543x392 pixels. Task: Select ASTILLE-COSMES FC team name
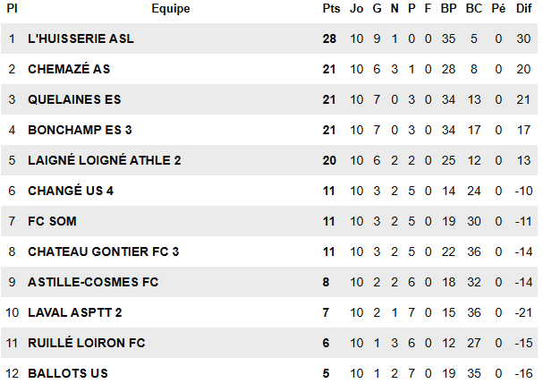click(93, 282)
